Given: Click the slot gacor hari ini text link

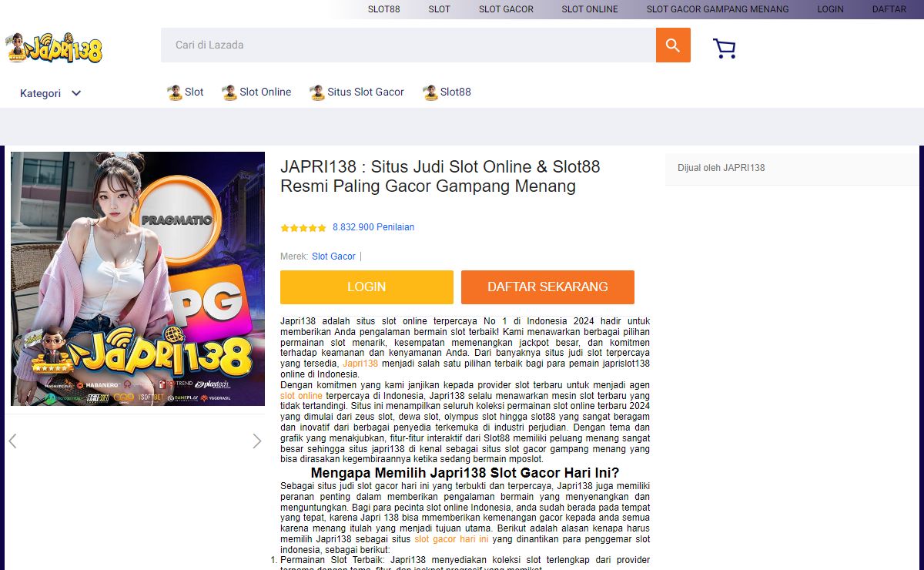Looking at the screenshot, I should [451, 539].
